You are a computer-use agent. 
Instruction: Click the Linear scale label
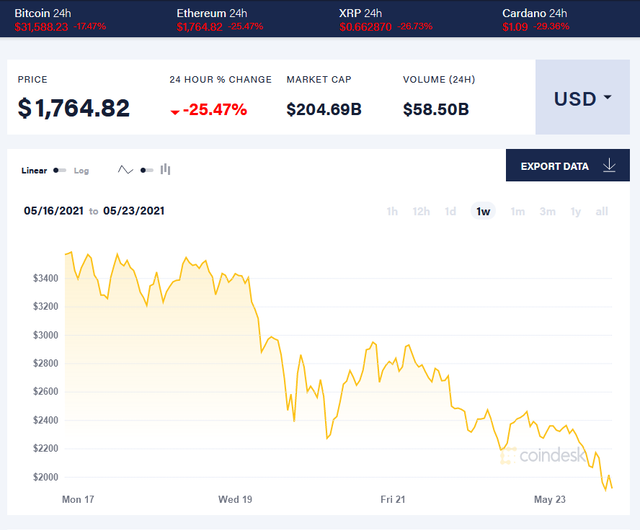click(x=34, y=170)
